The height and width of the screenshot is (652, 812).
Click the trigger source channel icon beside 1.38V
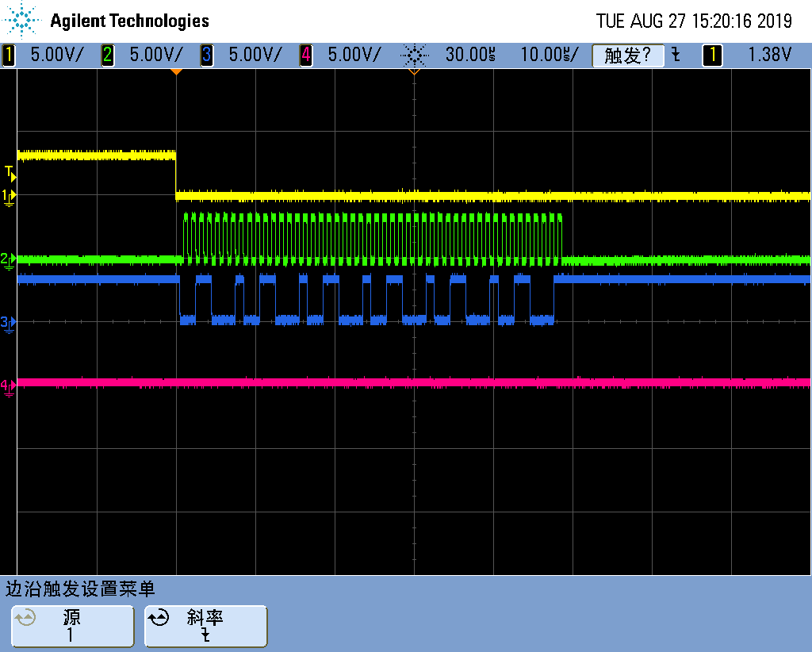712,56
